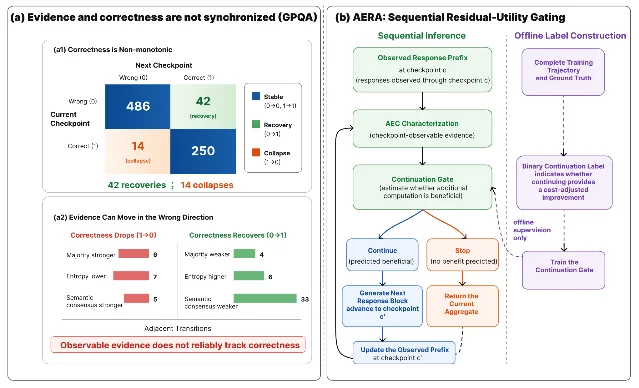
Task: Click the 'Entropy higher' label
Action: (205, 276)
